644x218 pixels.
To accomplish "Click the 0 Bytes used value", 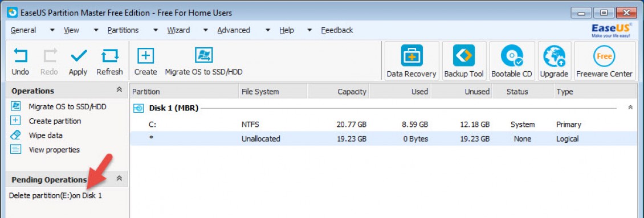I will pyautogui.click(x=415, y=139).
